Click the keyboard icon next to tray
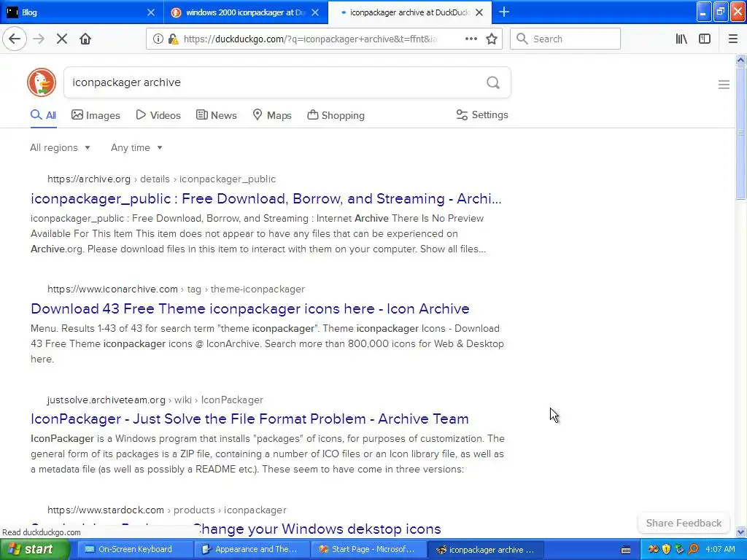 click(x=626, y=550)
